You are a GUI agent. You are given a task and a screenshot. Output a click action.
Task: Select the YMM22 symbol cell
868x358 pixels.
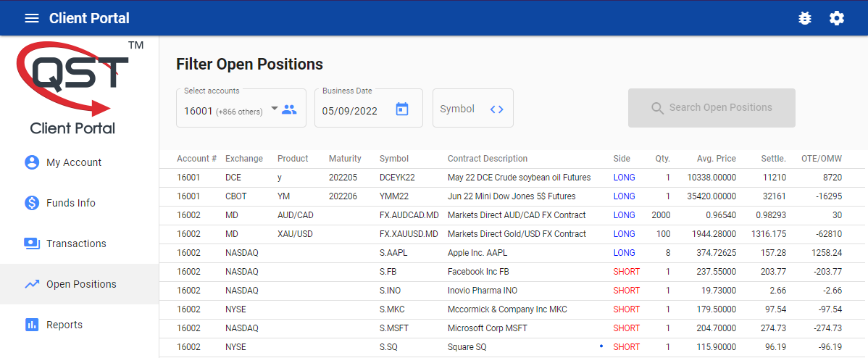[x=393, y=196]
